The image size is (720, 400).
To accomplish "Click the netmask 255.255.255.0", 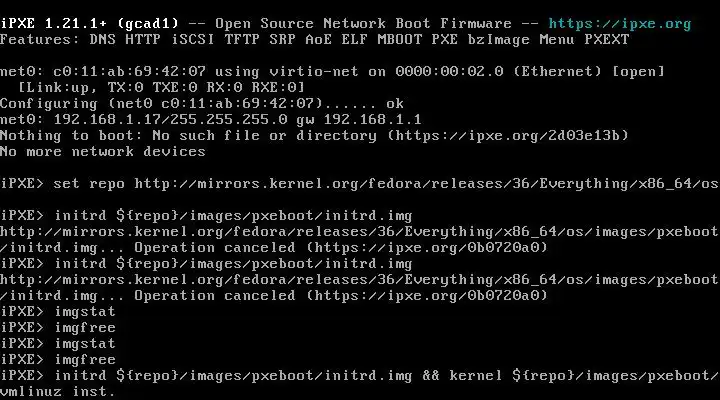I will click(x=224, y=120).
